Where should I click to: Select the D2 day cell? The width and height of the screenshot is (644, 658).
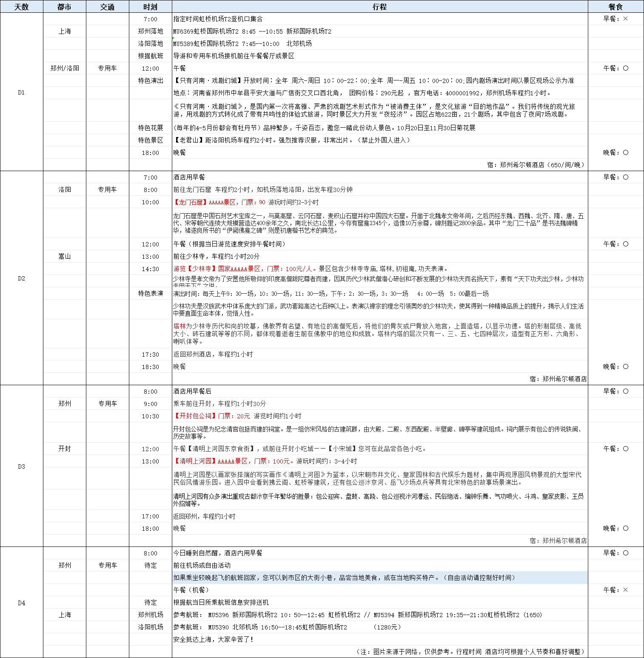click(x=21, y=278)
